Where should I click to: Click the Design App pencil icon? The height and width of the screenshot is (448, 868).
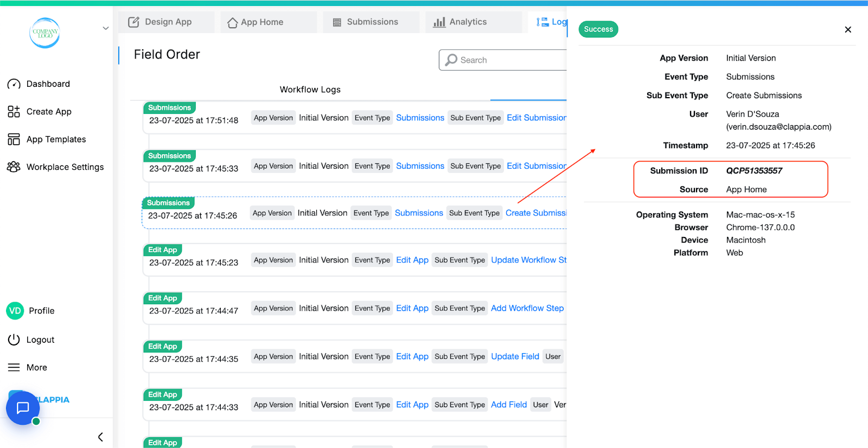tap(133, 22)
